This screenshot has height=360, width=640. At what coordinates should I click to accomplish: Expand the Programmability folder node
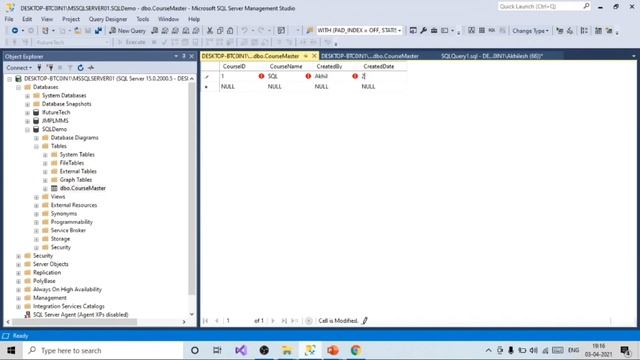tap(36, 222)
